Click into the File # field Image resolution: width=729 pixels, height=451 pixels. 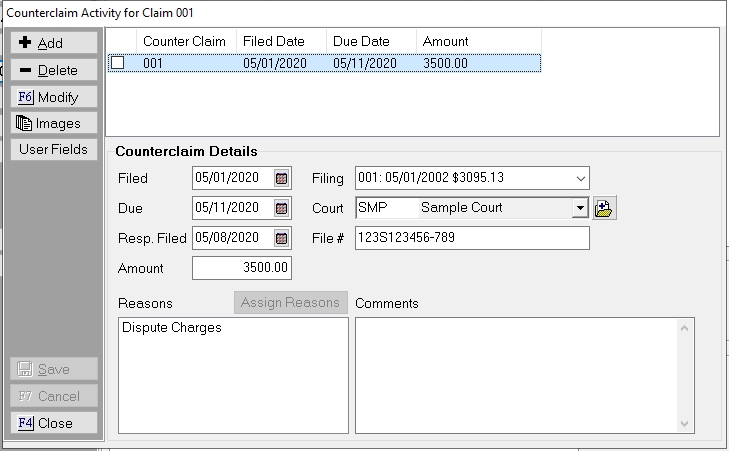click(471, 239)
